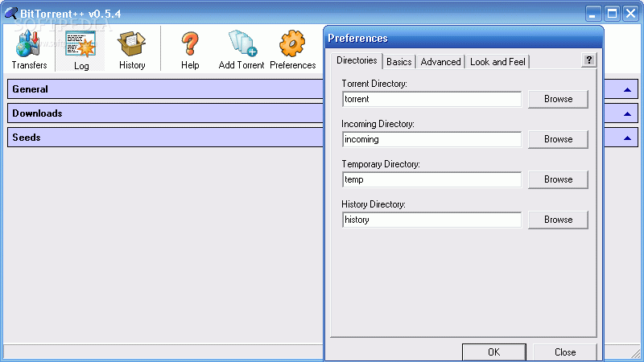
Task: Click the General section header
Action: (x=166, y=89)
